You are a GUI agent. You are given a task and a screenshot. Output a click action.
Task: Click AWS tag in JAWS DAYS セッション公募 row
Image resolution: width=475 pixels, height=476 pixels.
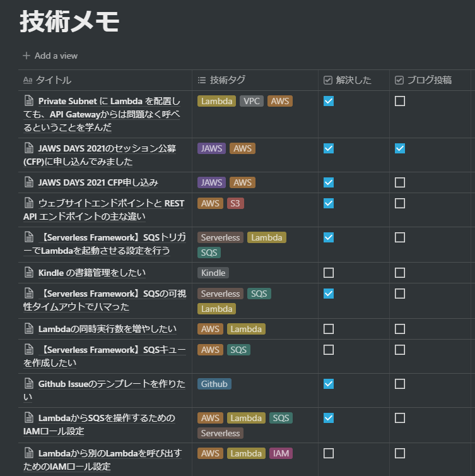click(x=242, y=148)
